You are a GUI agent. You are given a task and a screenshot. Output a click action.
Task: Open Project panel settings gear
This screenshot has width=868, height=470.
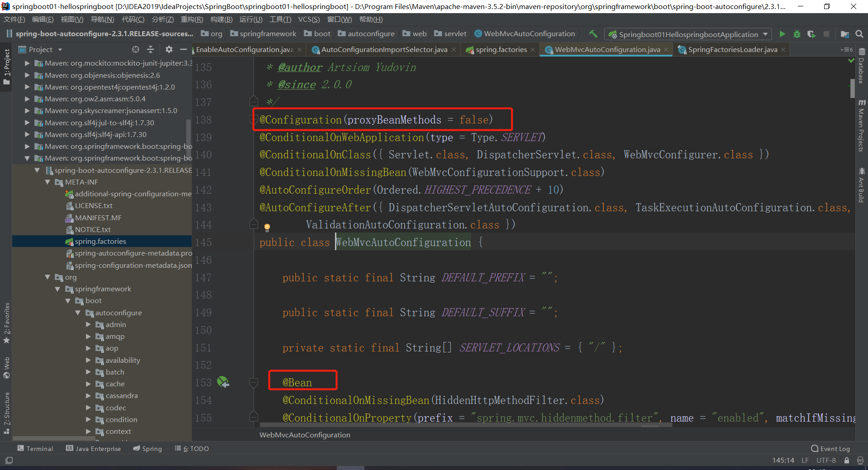pyautogui.click(x=169, y=49)
